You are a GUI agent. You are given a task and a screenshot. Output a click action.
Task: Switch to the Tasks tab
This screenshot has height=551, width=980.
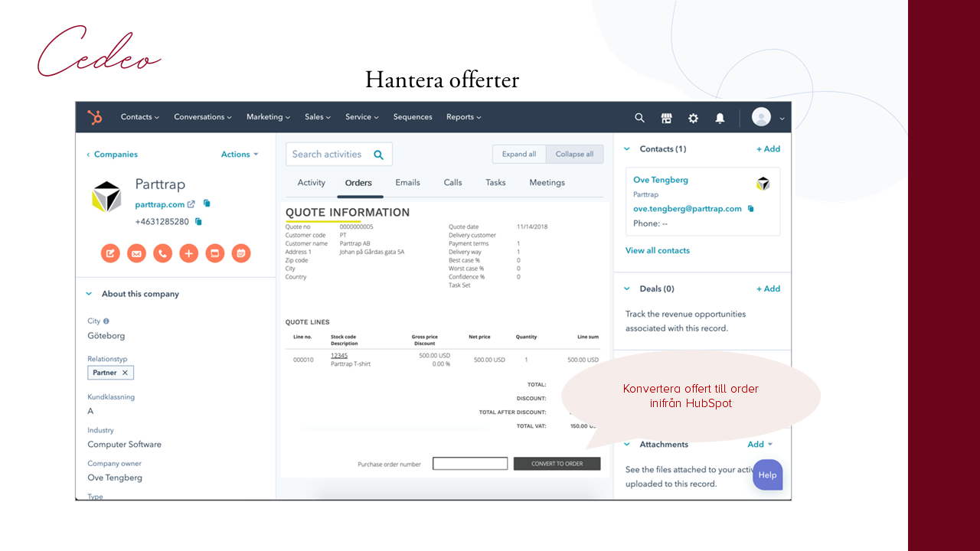(495, 183)
